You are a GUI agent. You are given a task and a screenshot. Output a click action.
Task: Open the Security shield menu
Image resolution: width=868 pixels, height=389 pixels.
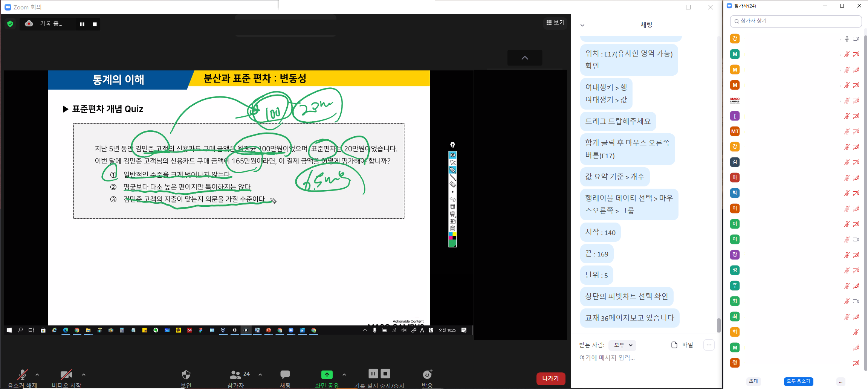(186, 375)
